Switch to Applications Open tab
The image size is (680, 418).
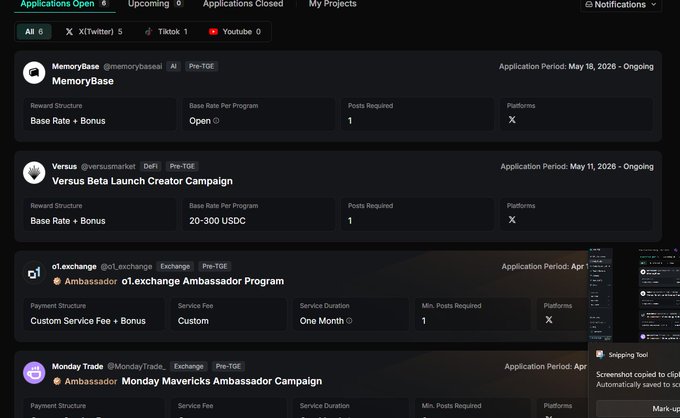coord(64,4)
